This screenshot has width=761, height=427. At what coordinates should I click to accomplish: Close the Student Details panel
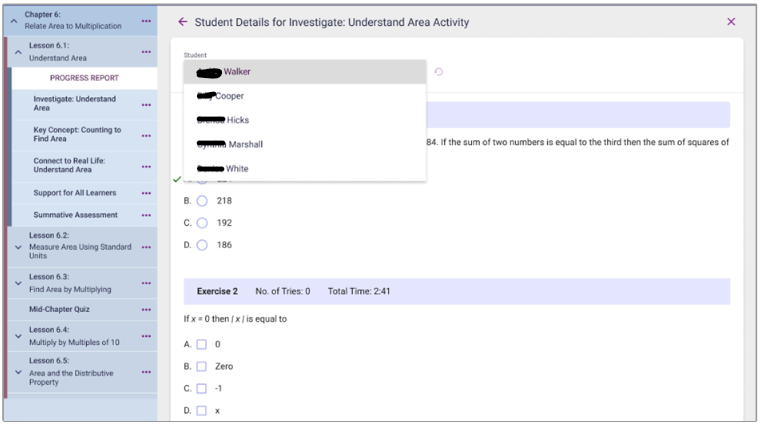tap(731, 22)
